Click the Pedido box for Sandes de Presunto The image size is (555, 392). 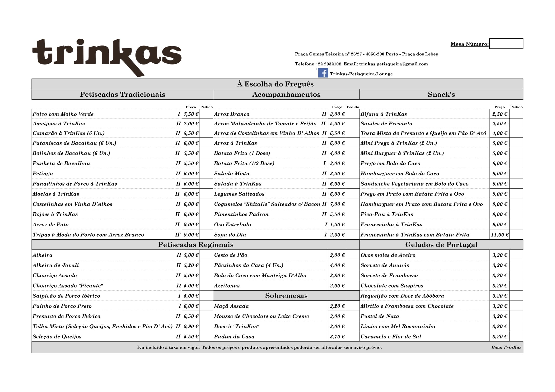point(516,123)
